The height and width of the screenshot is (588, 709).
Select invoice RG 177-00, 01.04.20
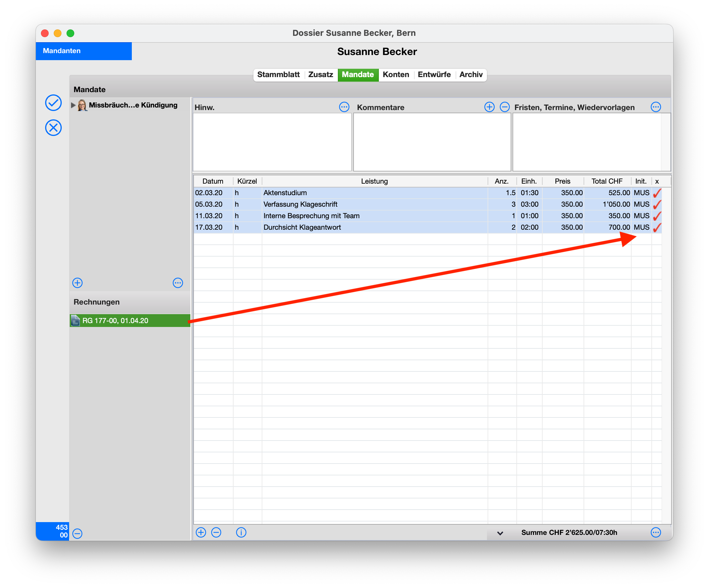130,320
